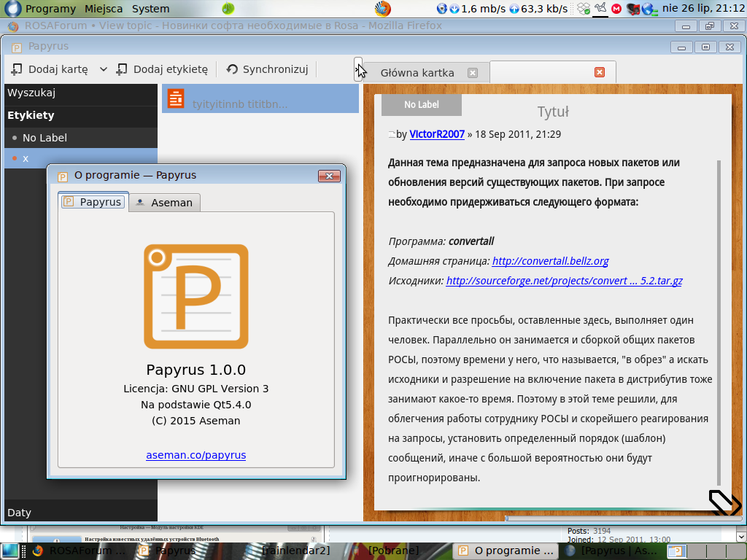Switch to ROSAForum Firefox taskbar entry
Viewport: 747px width, 560px height.
pyautogui.click(x=79, y=551)
